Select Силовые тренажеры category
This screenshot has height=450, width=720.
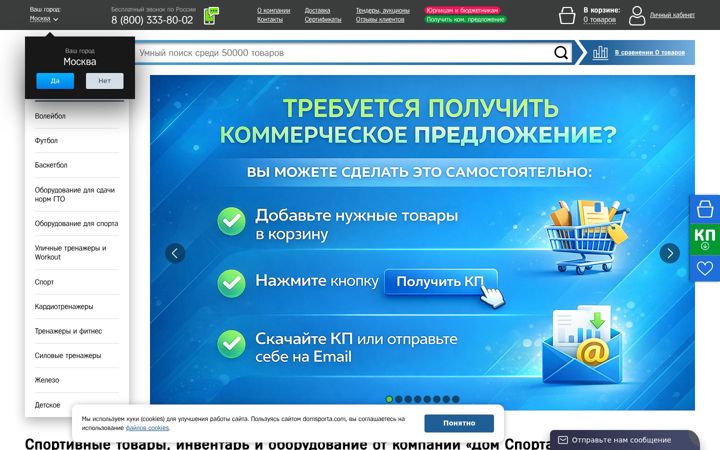pyautogui.click(x=68, y=355)
